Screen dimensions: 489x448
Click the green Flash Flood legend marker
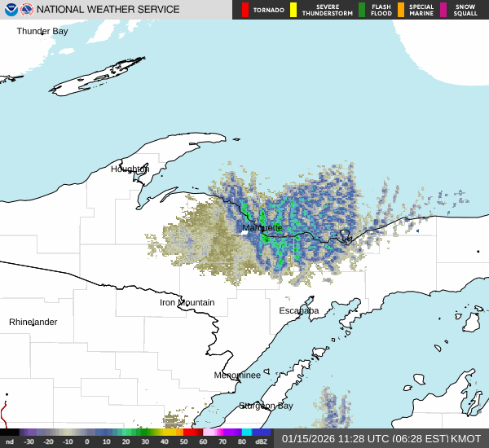coord(362,10)
